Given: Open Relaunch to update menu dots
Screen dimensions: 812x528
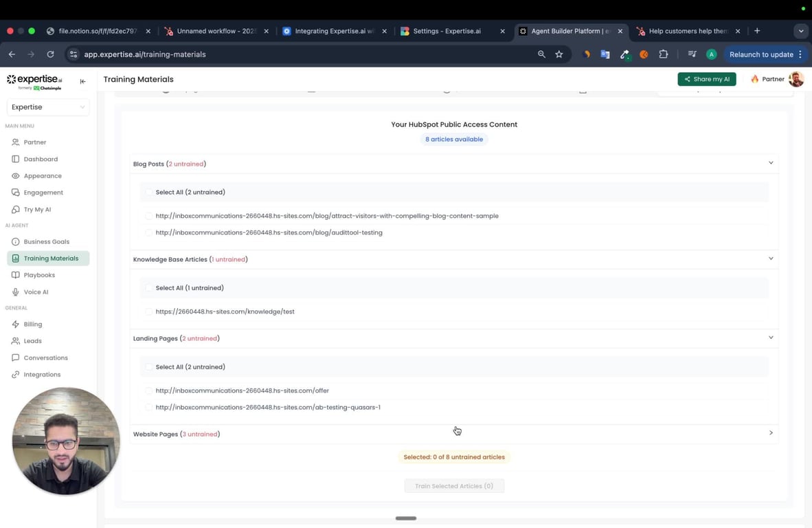Looking at the screenshot, I should click(800, 54).
